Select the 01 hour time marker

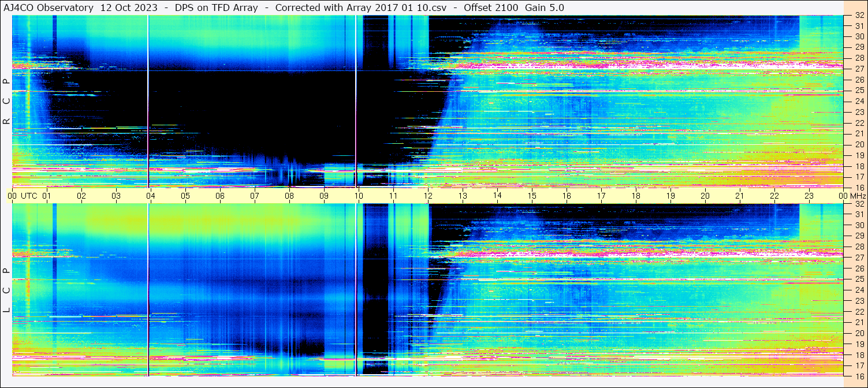point(46,196)
